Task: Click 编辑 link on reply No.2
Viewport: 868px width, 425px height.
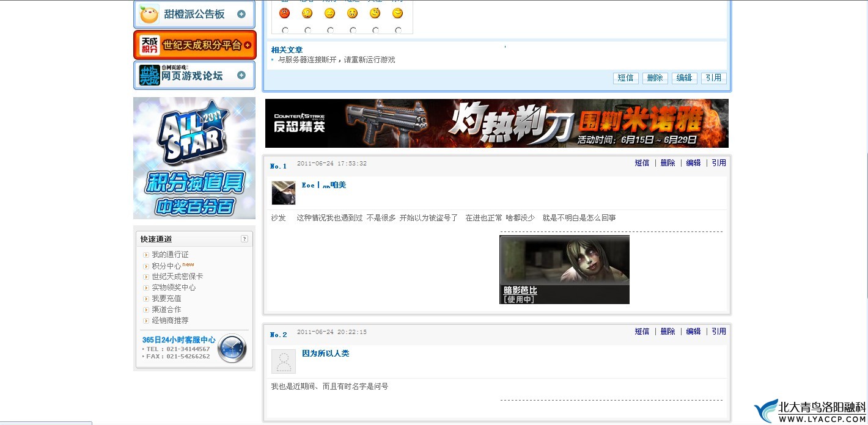Action: (x=693, y=332)
